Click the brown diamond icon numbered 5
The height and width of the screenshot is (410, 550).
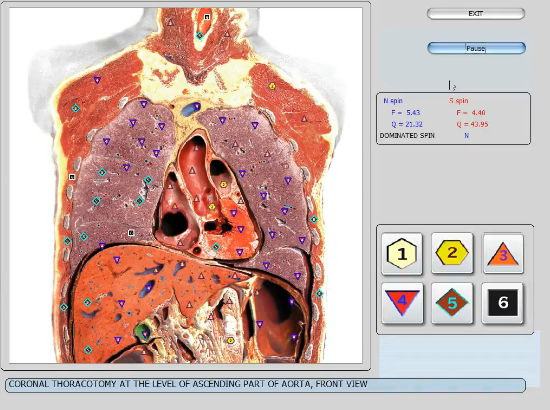click(452, 303)
